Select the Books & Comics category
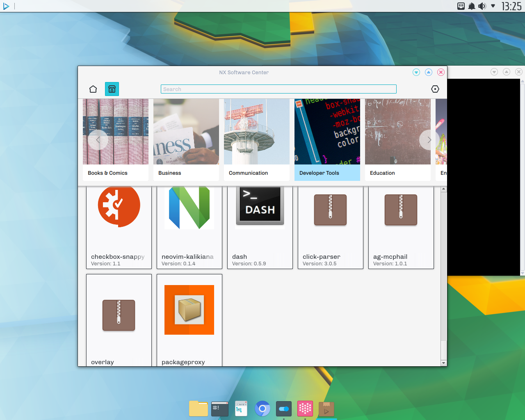This screenshot has height=420, width=525. click(x=116, y=140)
